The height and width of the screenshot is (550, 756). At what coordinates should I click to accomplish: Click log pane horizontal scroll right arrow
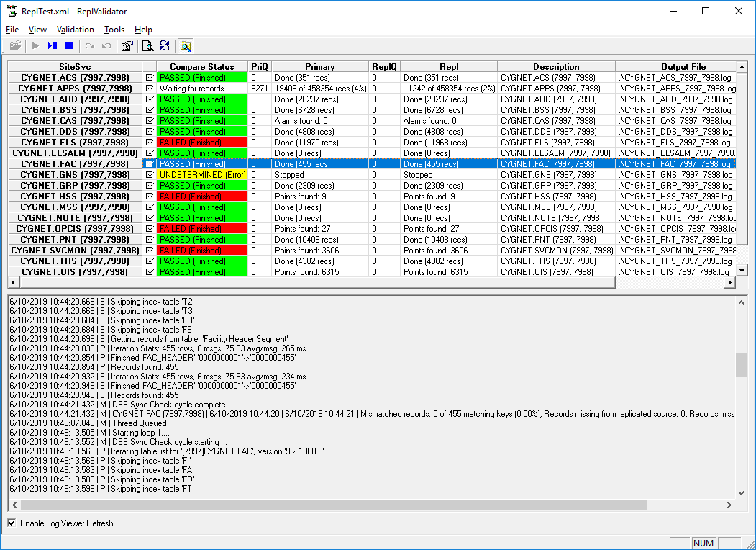click(729, 505)
